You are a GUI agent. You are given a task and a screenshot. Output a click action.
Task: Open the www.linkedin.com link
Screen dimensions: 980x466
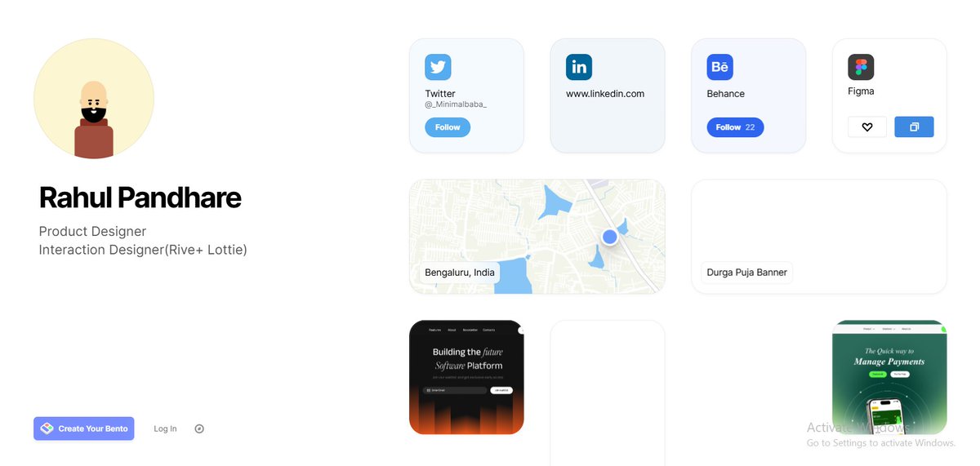pyautogui.click(x=605, y=94)
